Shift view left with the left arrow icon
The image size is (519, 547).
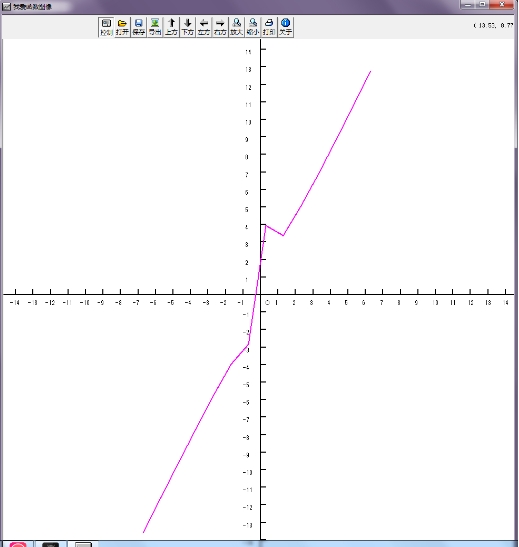(x=204, y=27)
